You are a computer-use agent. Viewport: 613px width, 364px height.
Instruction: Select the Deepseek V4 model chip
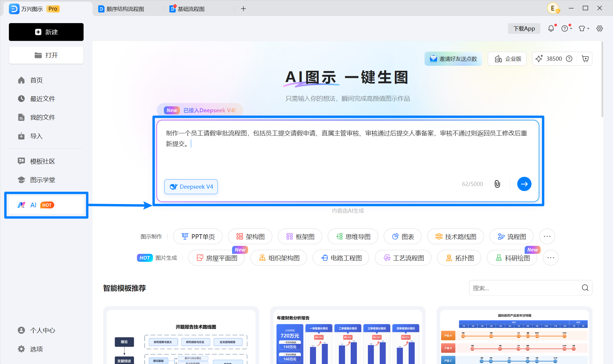pyautogui.click(x=191, y=187)
